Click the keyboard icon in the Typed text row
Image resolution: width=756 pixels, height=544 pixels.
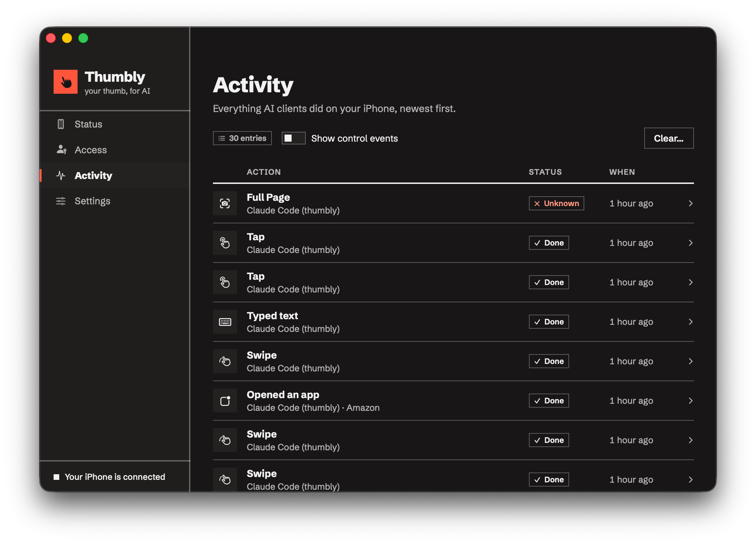click(225, 322)
